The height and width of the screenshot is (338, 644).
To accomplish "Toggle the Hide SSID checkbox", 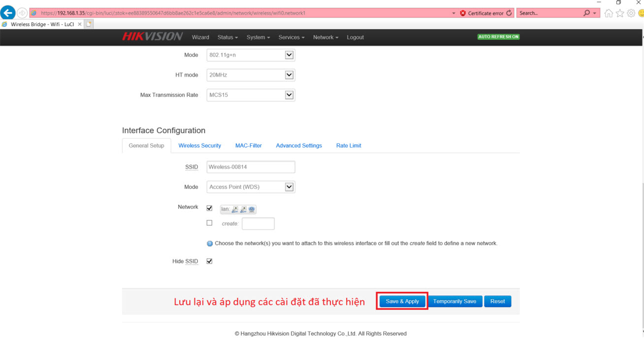I will tap(209, 261).
